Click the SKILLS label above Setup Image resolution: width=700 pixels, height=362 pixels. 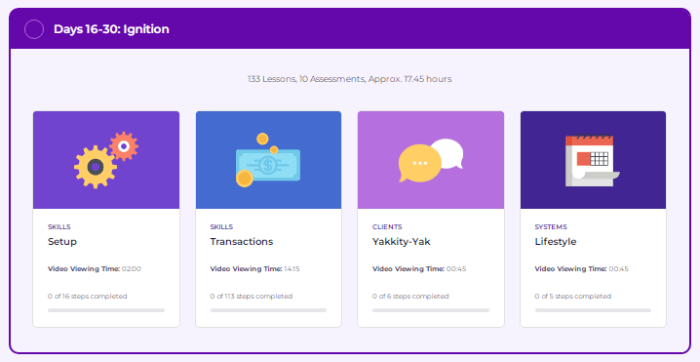[59, 227]
